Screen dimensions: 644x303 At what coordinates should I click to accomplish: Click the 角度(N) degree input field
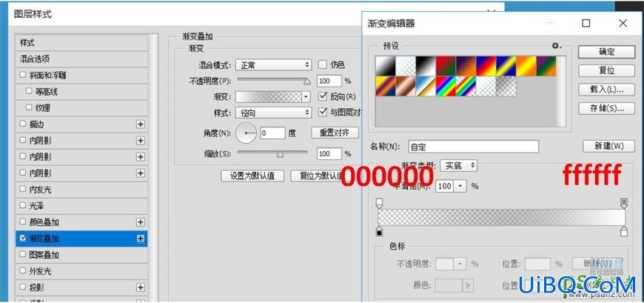[x=272, y=133]
